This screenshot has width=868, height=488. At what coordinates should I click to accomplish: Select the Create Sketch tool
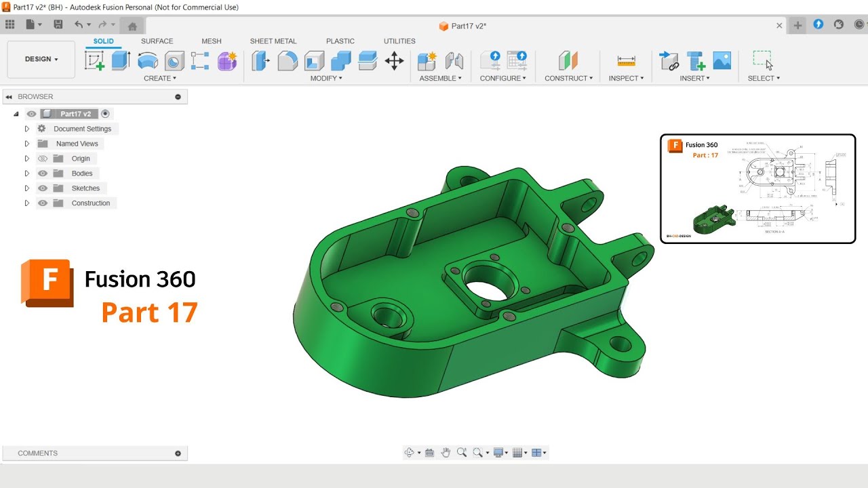[94, 61]
